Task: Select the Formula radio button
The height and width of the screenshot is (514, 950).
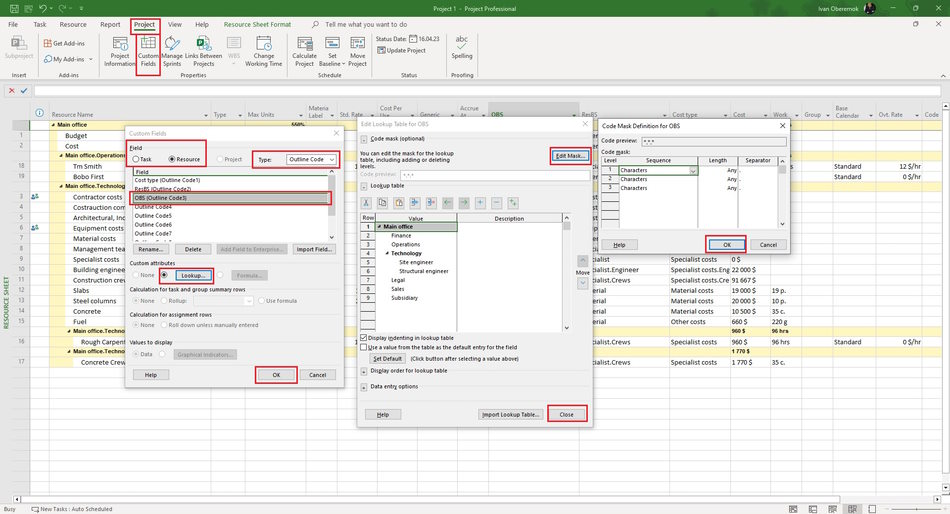Action: pyautogui.click(x=220, y=275)
